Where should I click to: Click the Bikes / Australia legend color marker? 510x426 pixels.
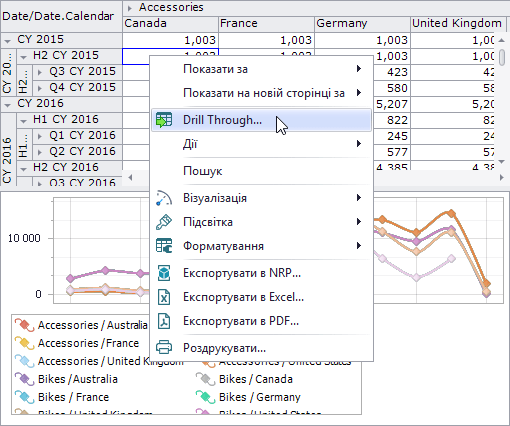[24, 379]
